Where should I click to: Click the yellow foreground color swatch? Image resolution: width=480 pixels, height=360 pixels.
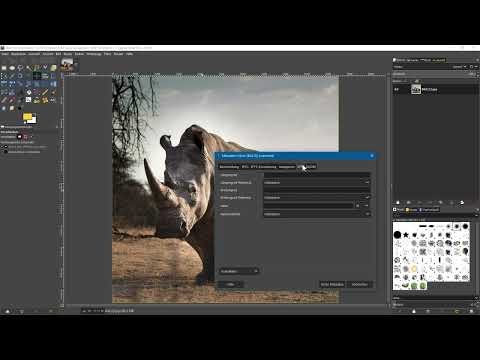tap(27, 116)
